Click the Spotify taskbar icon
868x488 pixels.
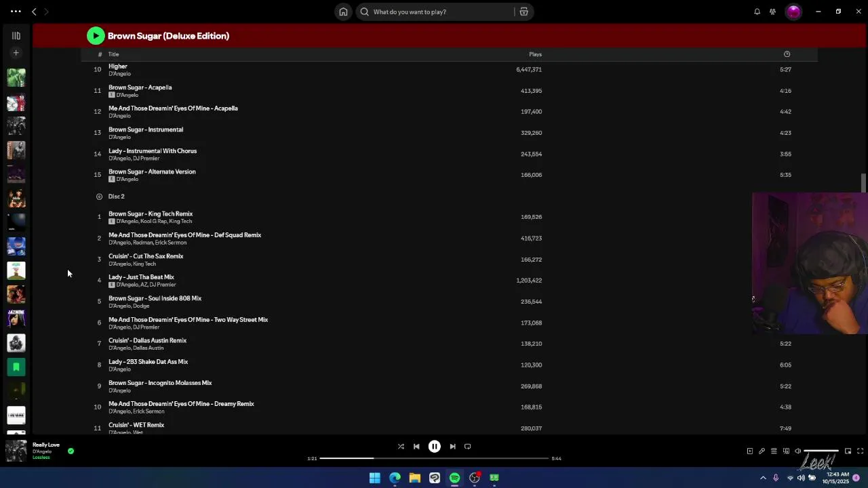[x=454, y=478]
